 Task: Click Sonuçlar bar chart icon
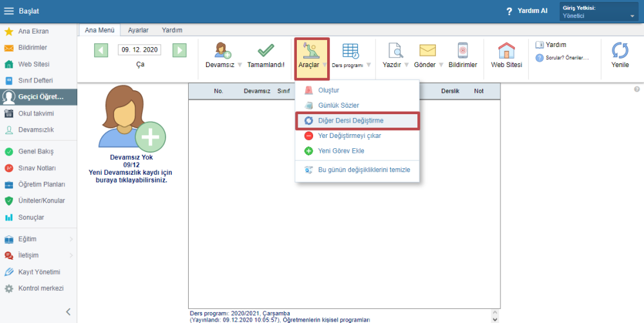(8, 217)
